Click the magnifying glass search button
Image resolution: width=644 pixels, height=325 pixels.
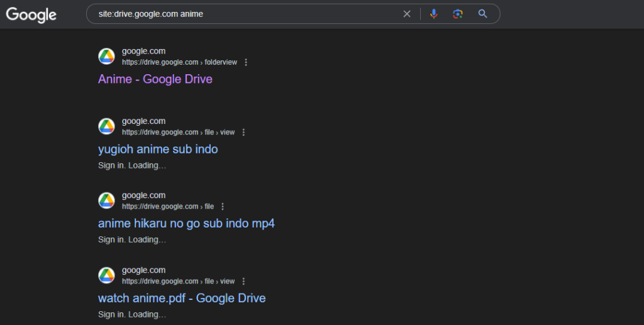[482, 14]
